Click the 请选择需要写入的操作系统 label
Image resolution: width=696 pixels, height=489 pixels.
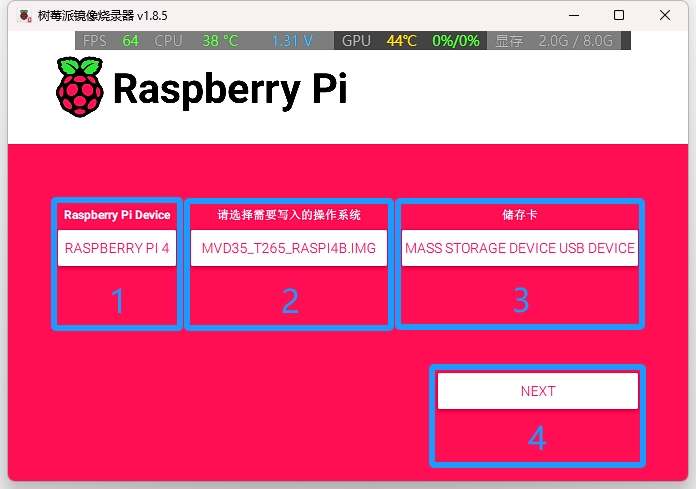click(289, 215)
